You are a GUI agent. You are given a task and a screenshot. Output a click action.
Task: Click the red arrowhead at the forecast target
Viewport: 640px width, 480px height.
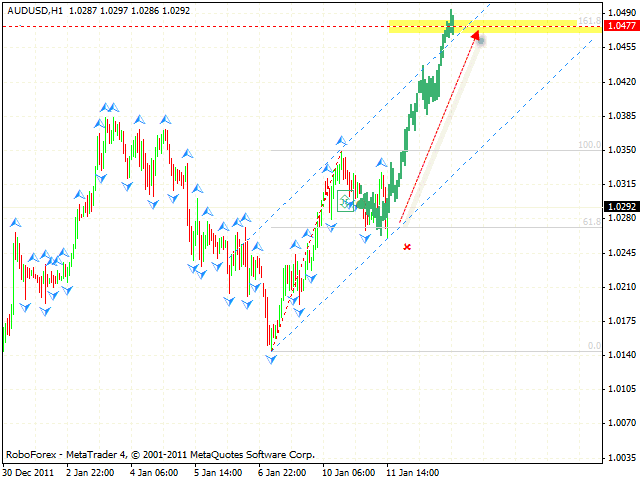tap(475, 36)
